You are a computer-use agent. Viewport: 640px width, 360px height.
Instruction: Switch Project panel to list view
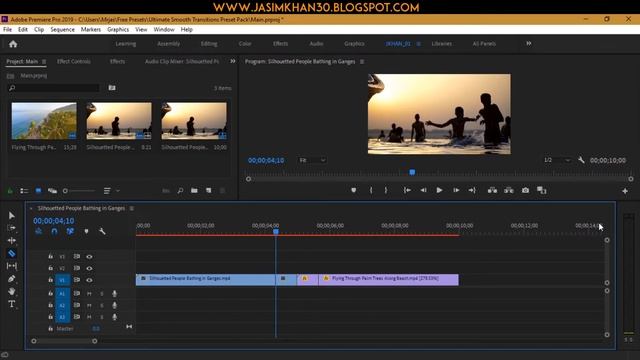pos(24,191)
